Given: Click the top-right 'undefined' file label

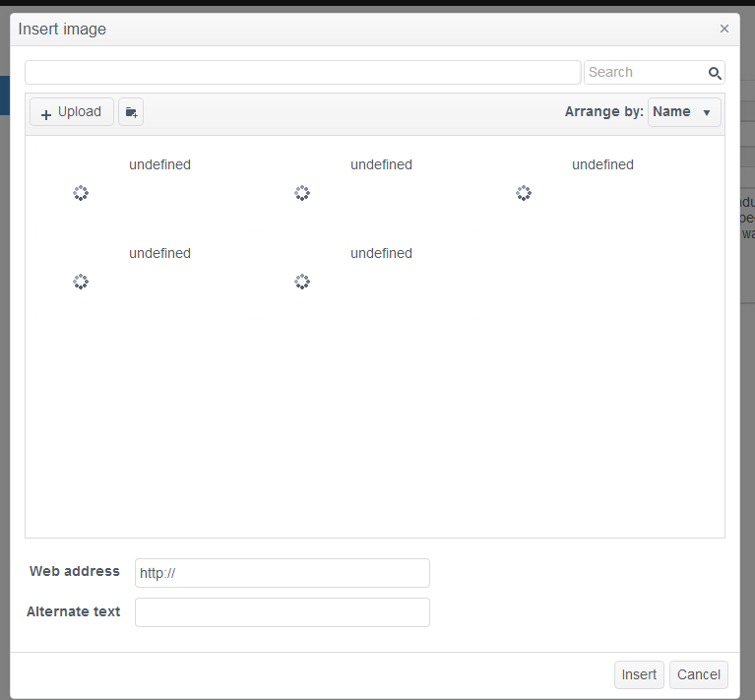Looking at the screenshot, I should tap(602, 164).
